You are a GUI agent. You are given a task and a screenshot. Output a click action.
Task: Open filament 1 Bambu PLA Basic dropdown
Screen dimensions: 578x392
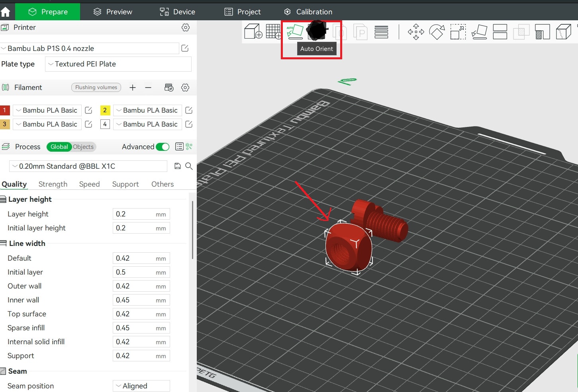pyautogui.click(x=47, y=110)
